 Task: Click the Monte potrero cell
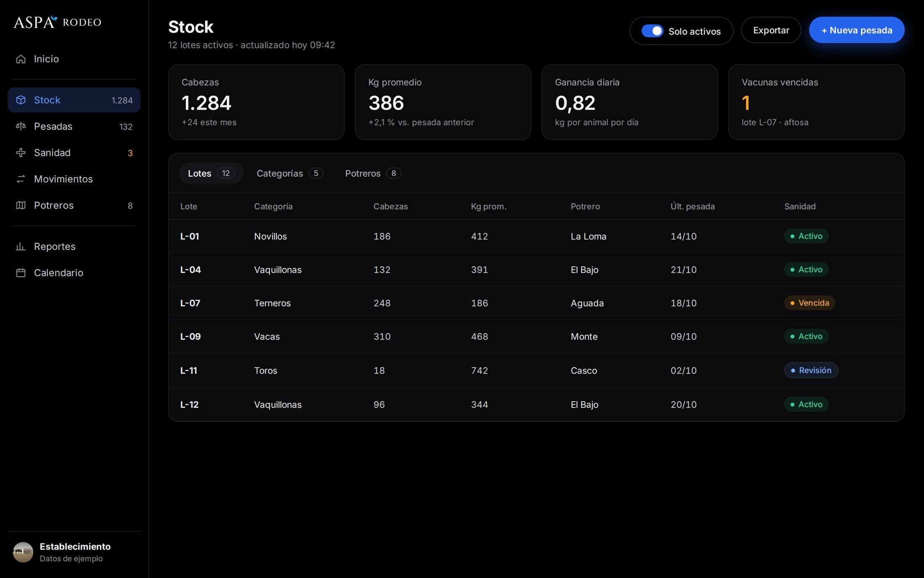pos(584,336)
